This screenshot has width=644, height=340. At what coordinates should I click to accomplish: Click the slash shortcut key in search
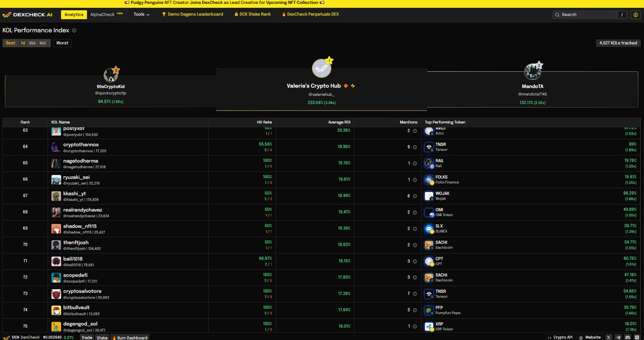623,14
